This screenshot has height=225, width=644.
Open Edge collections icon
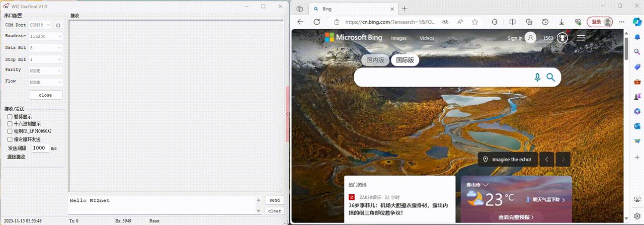529,22
